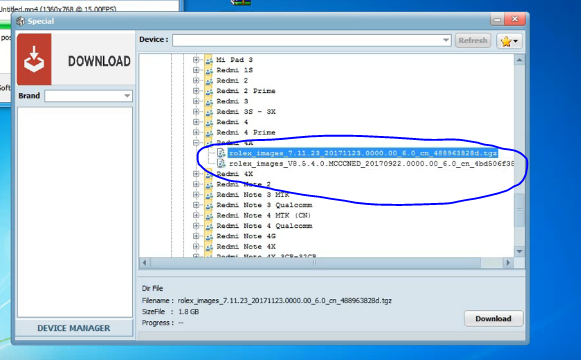
Task: Click the Redmi 3 folder icon
Action: tap(209, 101)
